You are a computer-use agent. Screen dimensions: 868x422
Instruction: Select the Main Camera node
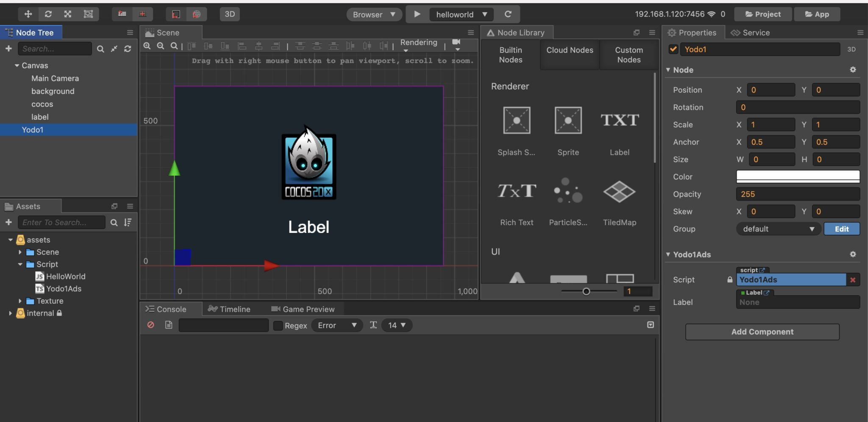(55, 78)
